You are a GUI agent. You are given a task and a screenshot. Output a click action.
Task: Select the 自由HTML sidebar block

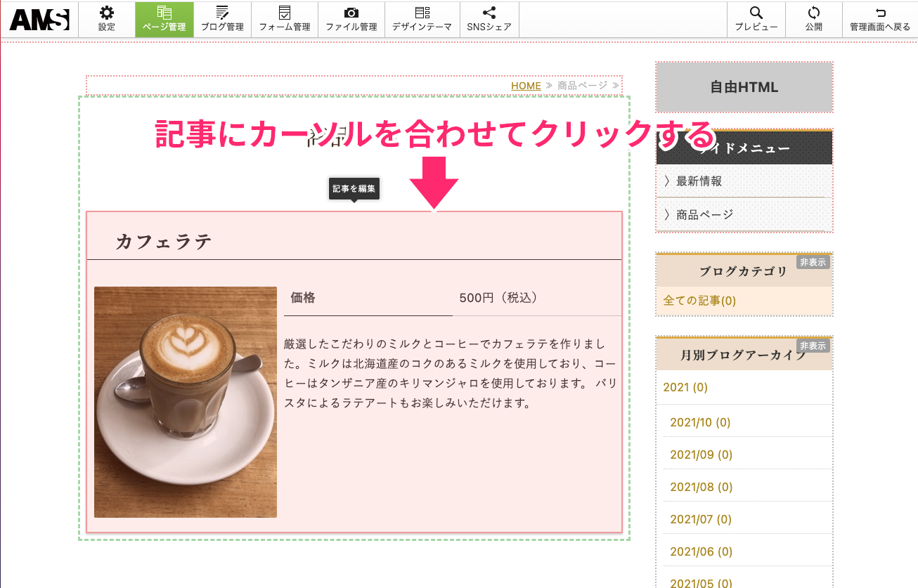point(744,87)
